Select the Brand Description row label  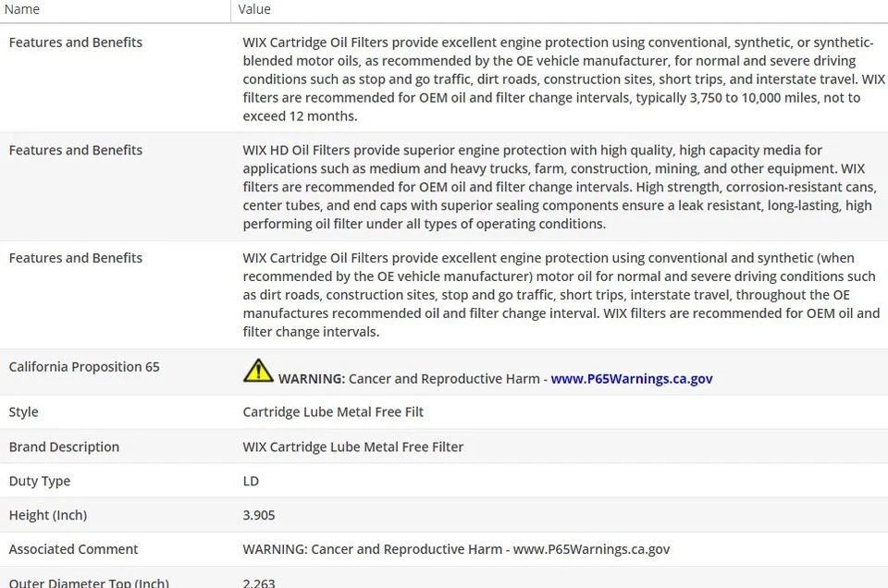click(x=64, y=447)
